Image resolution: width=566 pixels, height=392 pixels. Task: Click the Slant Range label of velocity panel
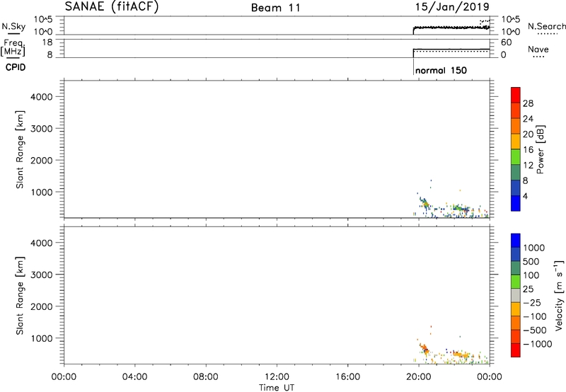20,296
